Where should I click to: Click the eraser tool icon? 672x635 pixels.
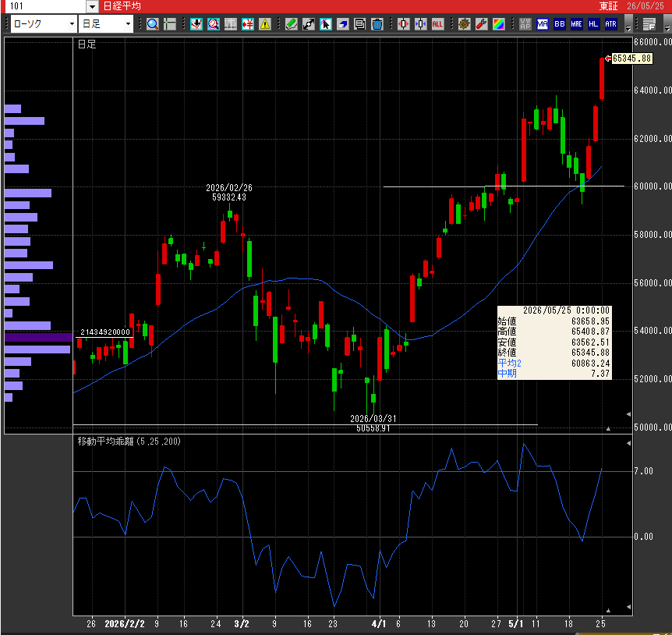tap(343, 24)
